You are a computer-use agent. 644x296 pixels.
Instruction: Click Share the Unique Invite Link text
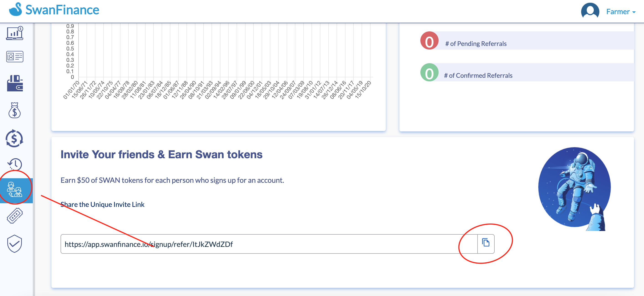click(x=102, y=204)
